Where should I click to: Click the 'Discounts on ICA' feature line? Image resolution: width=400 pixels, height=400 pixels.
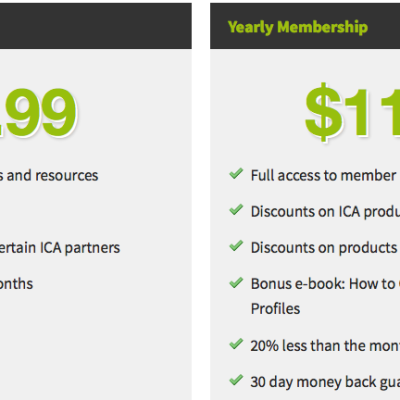click(x=325, y=212)
